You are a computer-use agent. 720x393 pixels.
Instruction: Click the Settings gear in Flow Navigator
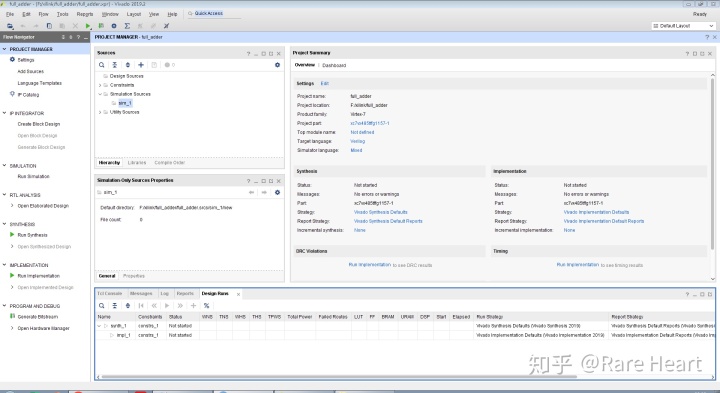pyautogui.click(x=12, y=60)
